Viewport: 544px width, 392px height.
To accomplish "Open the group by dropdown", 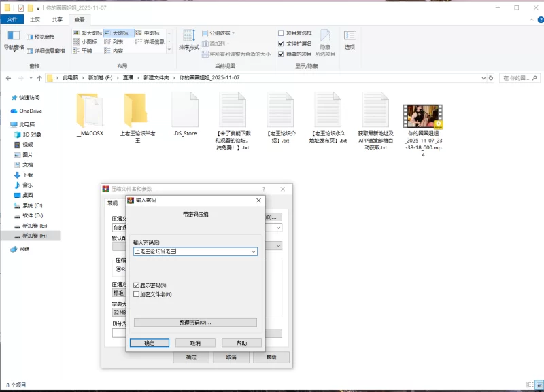I will [x=218, y=33].
